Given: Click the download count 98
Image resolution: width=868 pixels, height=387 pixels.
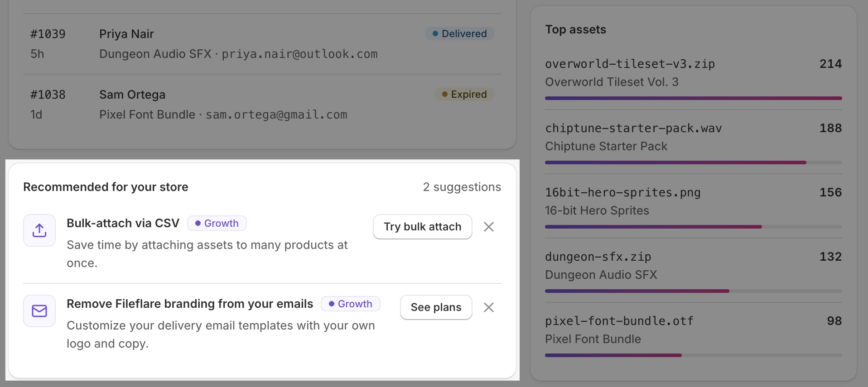Looking at the screenshot, I should tap(834, 321).
